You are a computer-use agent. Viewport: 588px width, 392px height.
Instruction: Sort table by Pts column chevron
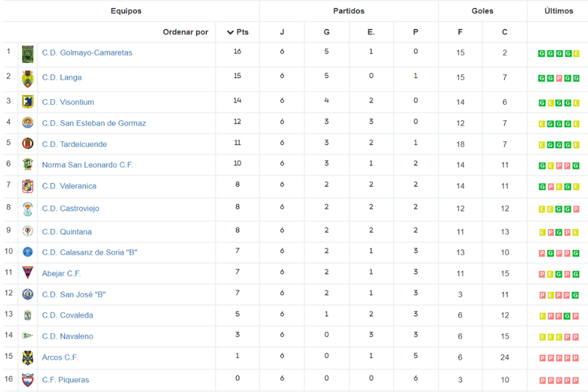click(x=230, y=32)
